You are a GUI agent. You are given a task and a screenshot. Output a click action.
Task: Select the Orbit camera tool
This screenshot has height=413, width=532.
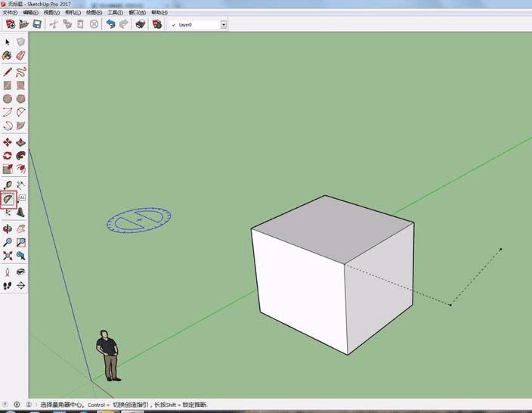(x=8, y=228)
